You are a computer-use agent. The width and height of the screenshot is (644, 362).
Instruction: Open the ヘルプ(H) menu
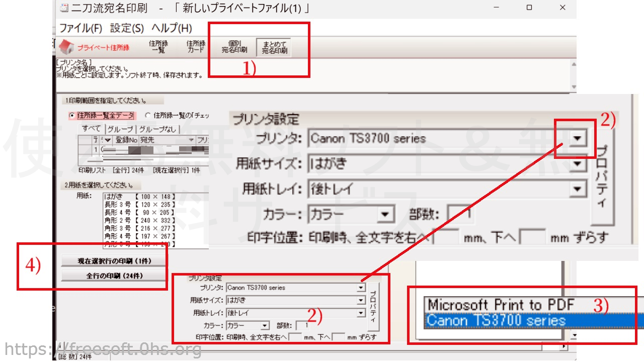point(172,28)
